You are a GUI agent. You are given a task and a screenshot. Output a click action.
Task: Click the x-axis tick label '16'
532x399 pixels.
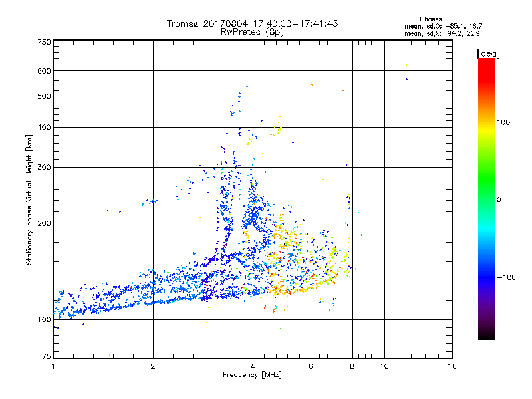[x=452, y=366]
